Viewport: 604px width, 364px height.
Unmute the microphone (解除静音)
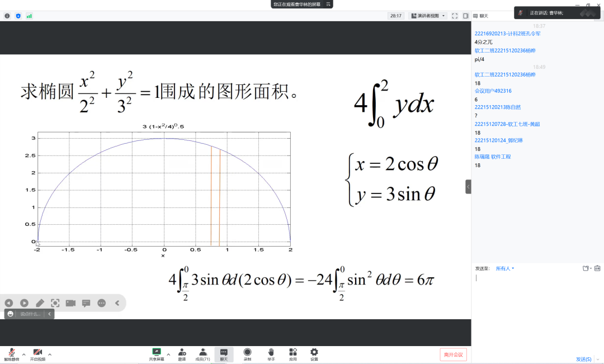(11, 353)
